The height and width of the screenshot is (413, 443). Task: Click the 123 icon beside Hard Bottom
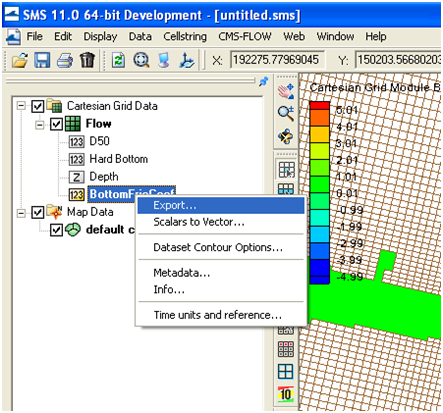tap(76, 159)
